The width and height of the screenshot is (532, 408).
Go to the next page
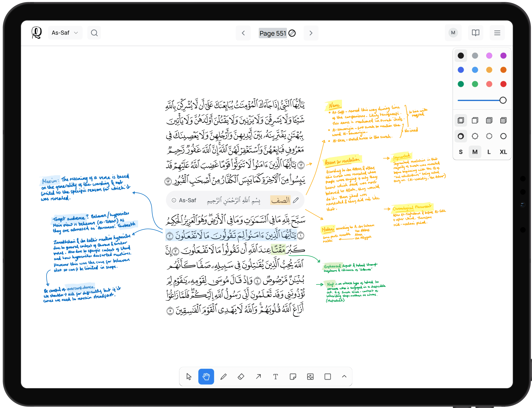311,33
